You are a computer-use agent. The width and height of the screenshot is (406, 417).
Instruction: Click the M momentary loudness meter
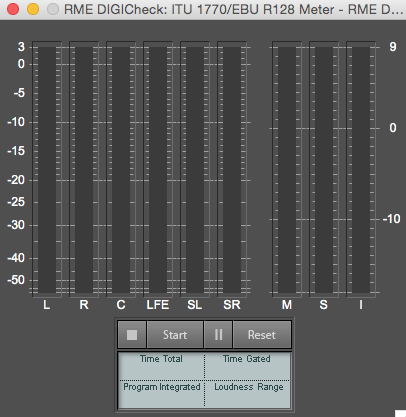pos(287,169)
